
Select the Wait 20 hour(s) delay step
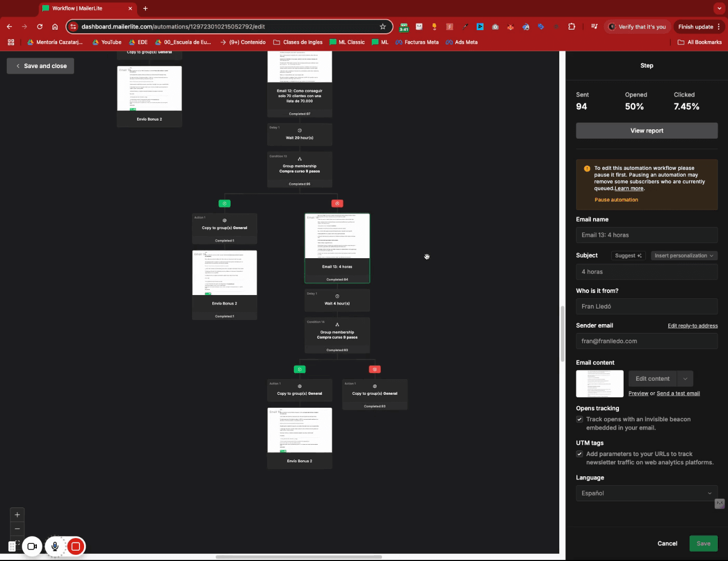(x=300, y=134)
